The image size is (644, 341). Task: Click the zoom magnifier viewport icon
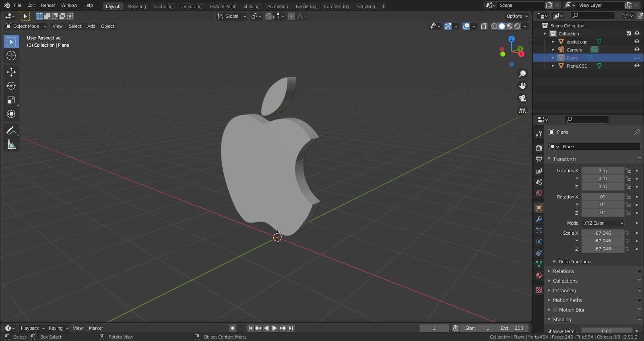tap(522, 74)
